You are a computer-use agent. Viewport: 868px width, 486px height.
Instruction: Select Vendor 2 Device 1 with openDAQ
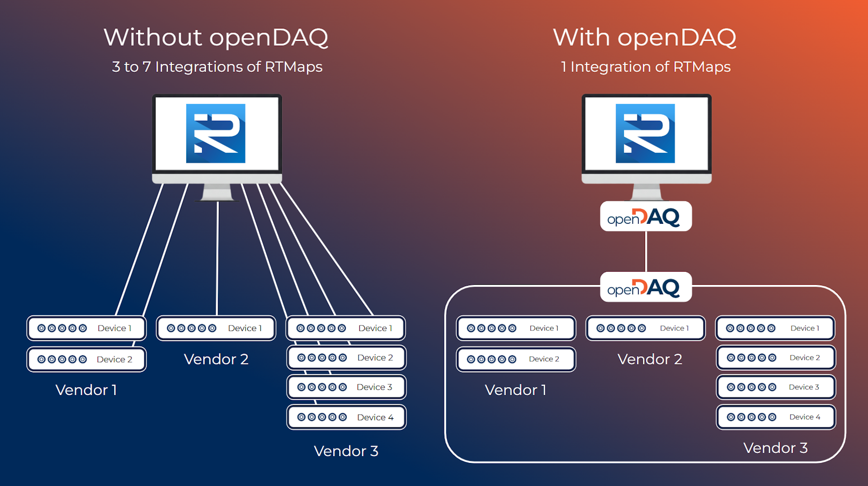[646, 328]
